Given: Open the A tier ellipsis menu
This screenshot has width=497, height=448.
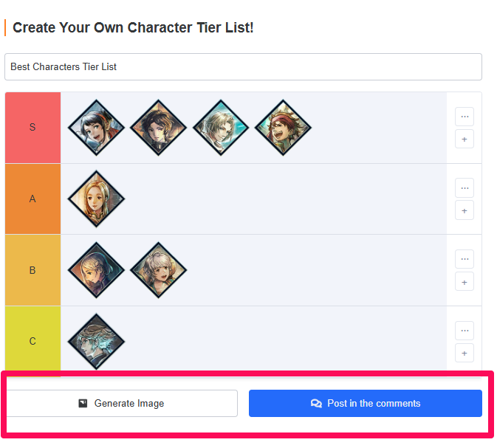Looking at the screenshot, I should 464,187.
